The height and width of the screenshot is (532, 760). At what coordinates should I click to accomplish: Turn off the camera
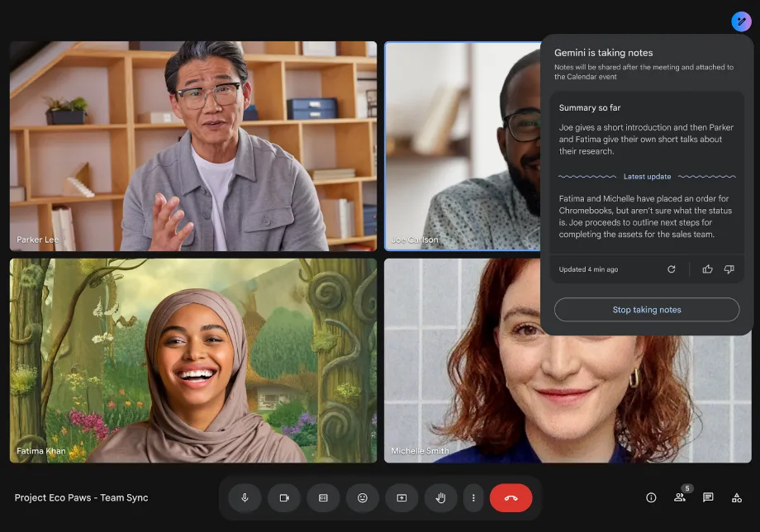[x=284, y=497]
